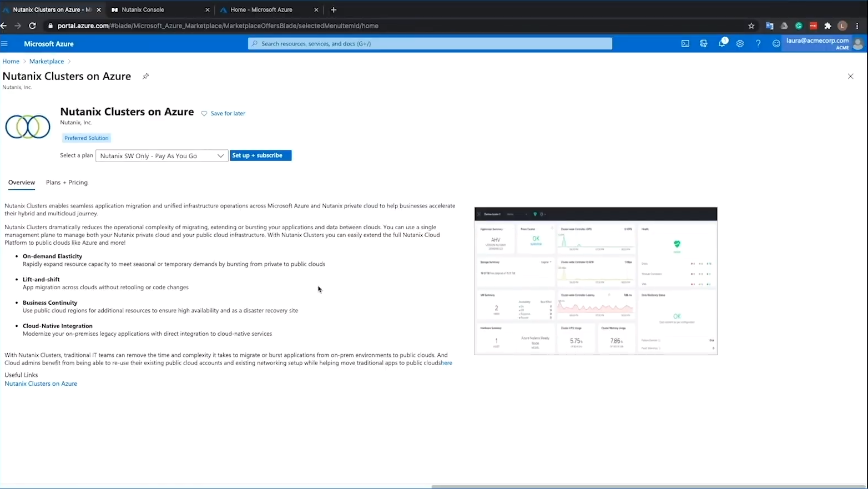Open the Azure portal hamburger menu
The height and width of the screenshot is (489, 868).
click(x=4, y=44)
